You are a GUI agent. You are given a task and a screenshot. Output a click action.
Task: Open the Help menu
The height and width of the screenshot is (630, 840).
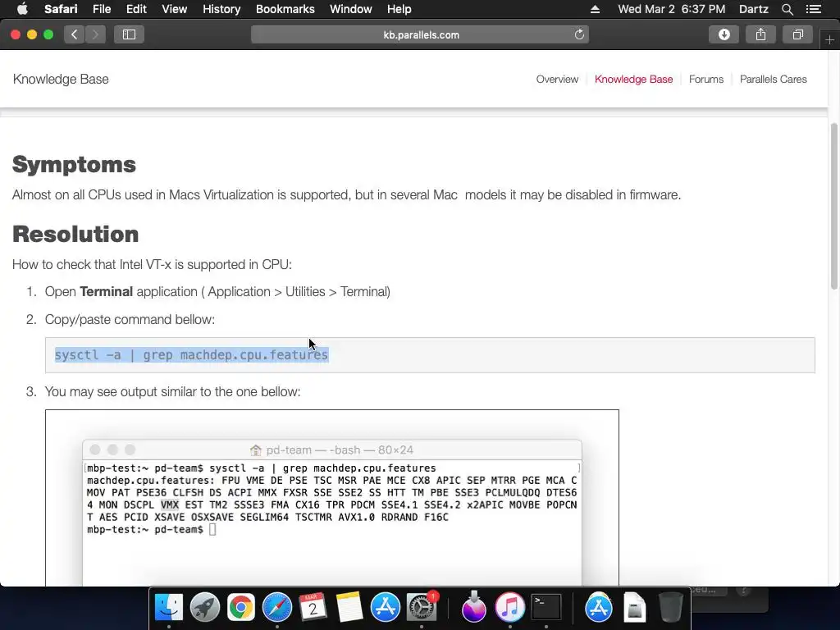pos(399,9)
